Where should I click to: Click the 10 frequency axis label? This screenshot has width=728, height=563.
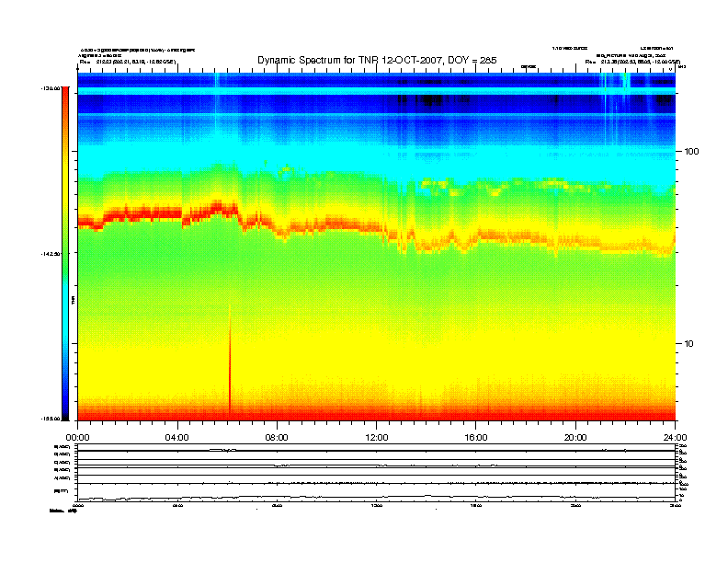[689, 344]
